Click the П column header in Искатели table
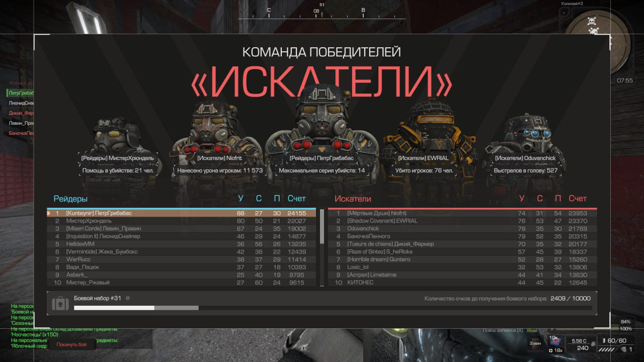This screenshot has height=362, width=644. 557,199
